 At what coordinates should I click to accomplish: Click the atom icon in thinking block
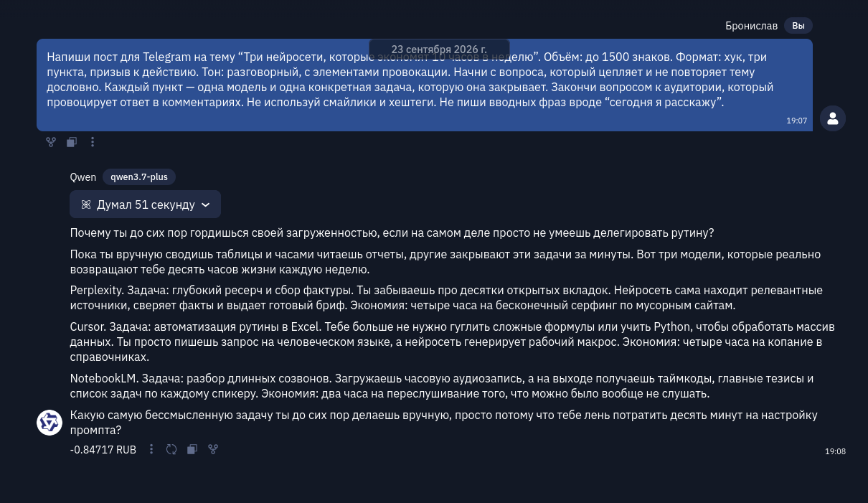[x=86, y=205]
